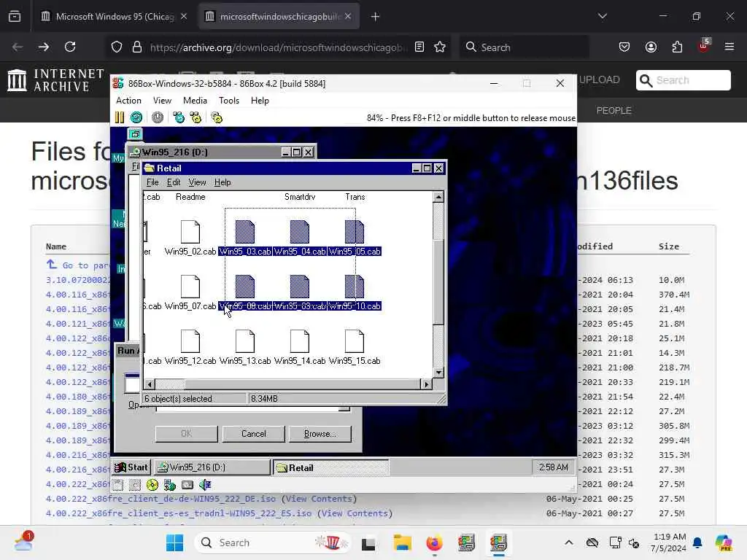Open 86Box settings gear icon
This screenshot has width=747, height=560.
[x=217, y=117]
